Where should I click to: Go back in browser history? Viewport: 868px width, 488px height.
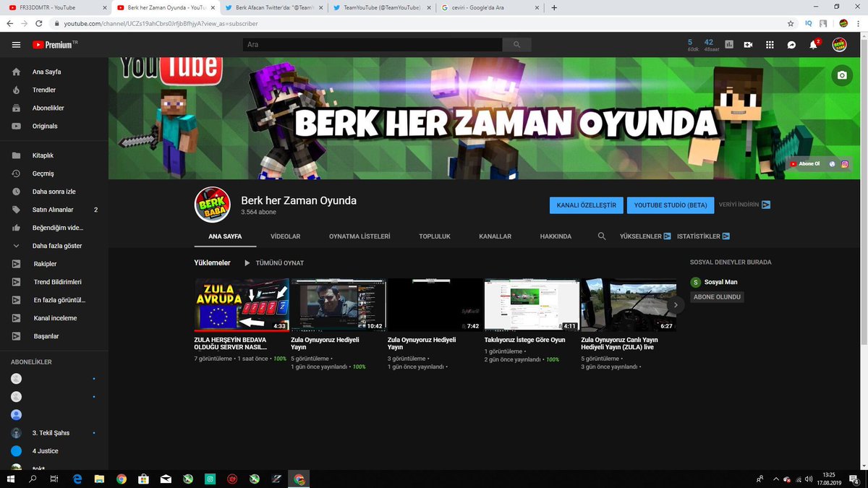tap(9, 23)
